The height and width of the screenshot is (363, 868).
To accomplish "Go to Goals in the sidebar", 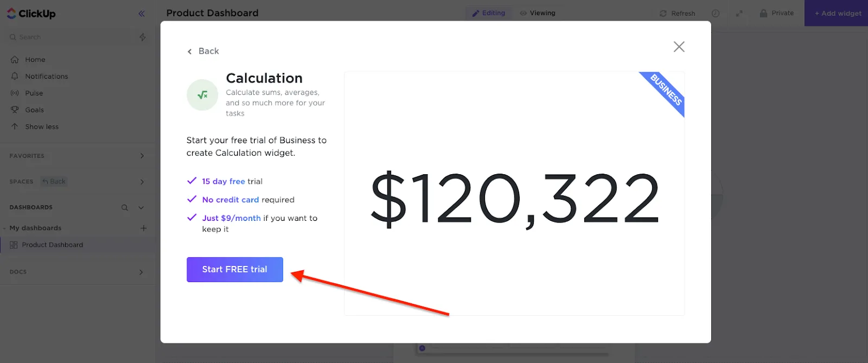I will 34,110.
